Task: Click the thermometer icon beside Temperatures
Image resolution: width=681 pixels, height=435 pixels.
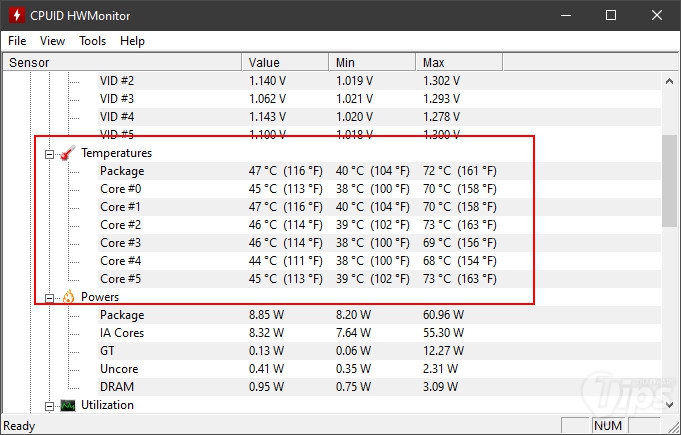Action: click(x=68, y=153)
